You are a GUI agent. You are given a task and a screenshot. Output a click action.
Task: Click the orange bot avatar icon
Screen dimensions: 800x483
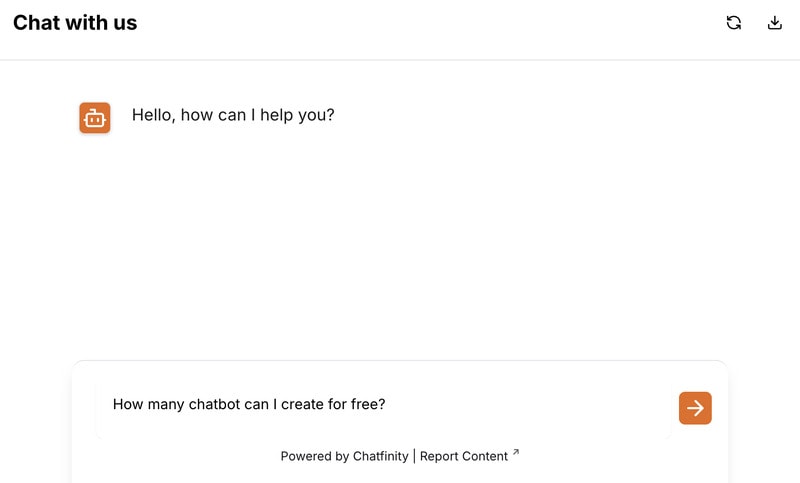tap(95, 118)
